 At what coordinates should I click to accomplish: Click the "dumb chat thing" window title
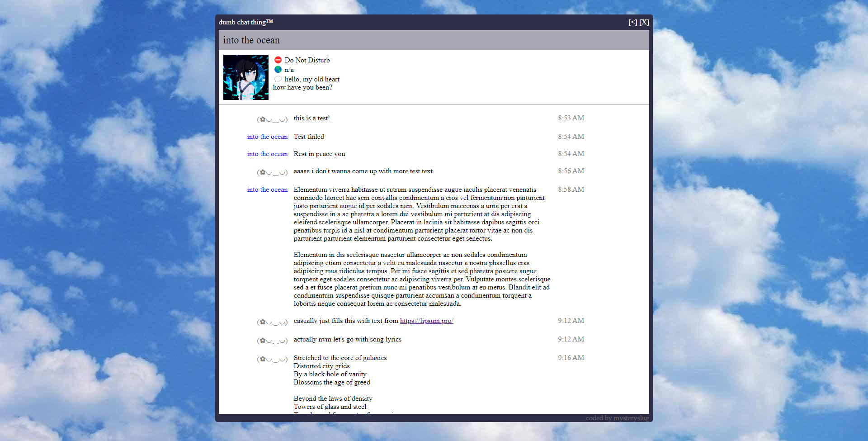click(x=246, y=22)
